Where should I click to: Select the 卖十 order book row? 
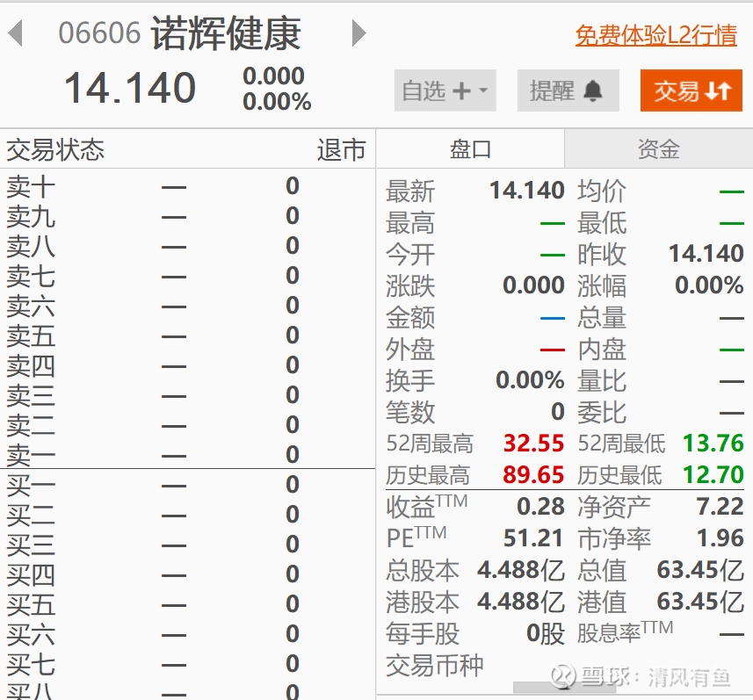pyautogui.click(x=187, y=186)
